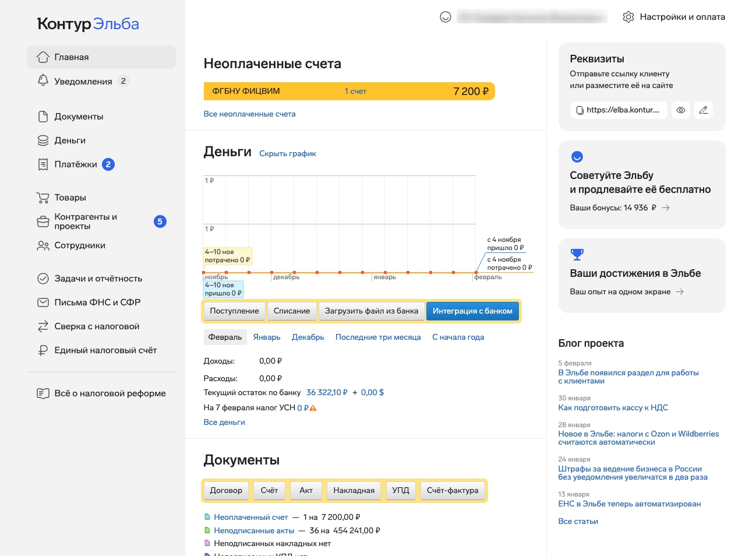Click the envelope icon for Письма ФНС
Image resolution: width=756 pixels, height=556 pixels.
[x=43, y=302]
